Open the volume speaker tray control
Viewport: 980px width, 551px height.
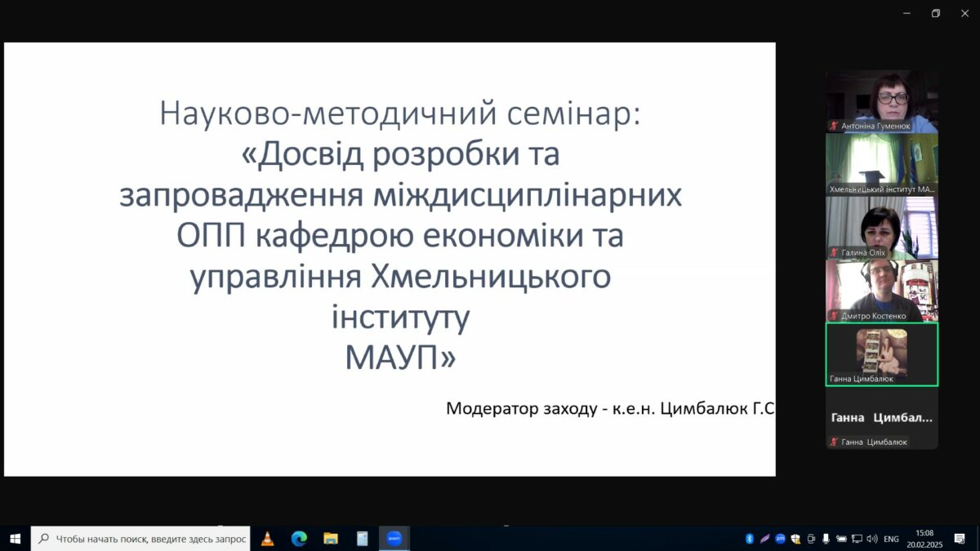pos(871,539)
